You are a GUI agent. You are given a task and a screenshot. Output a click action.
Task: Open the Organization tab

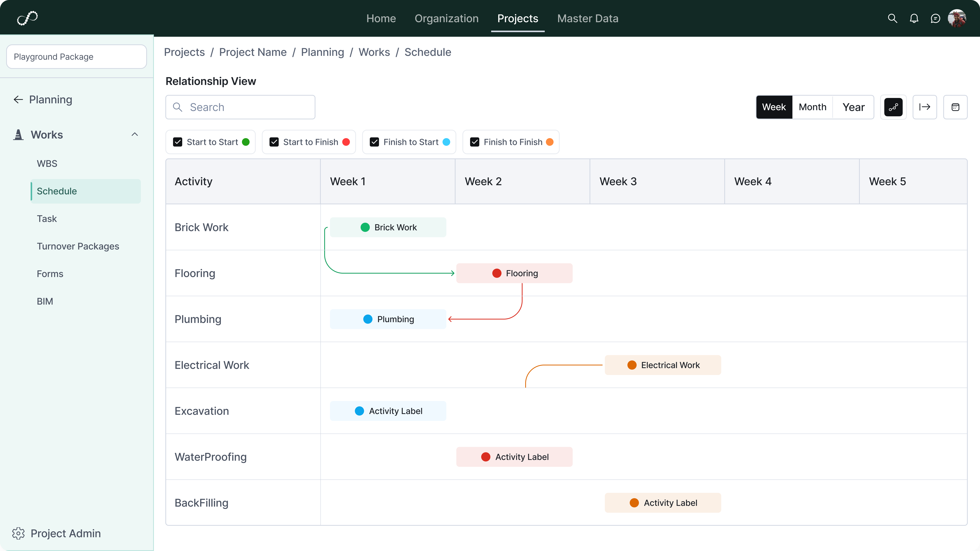pyautogui.click(x=446, y=18)
